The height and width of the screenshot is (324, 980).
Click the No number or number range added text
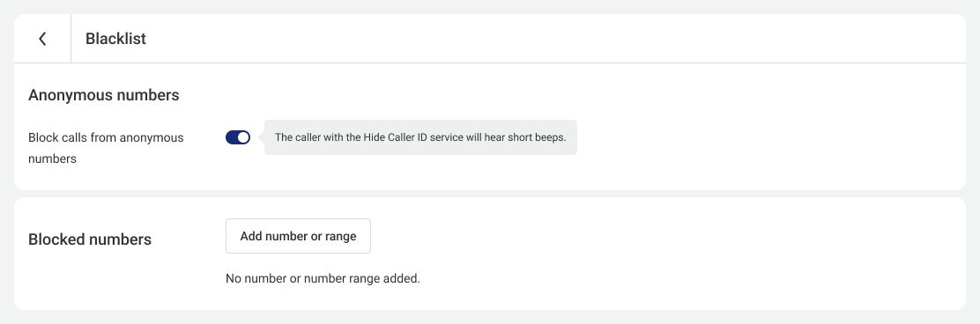click(323, 278)
